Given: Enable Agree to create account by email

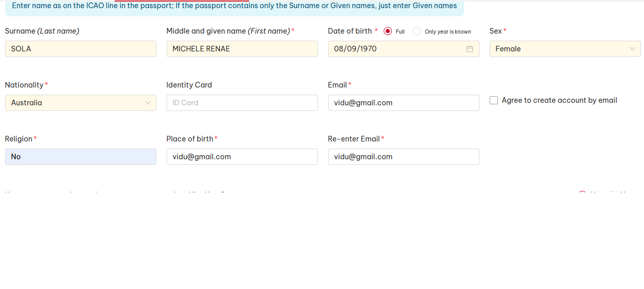Looking at the screenshot, I should pyautogui.click(x=494, y=100).
